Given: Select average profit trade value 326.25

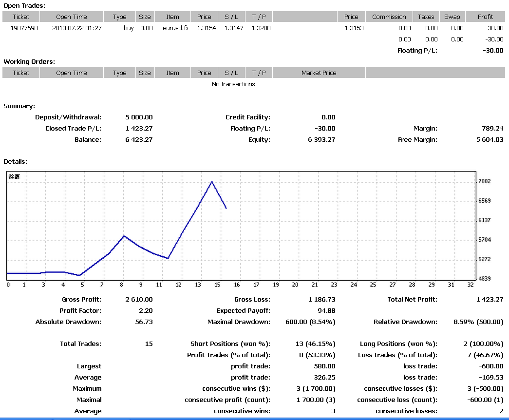Looking at the screenshot, I should click(x=324, y=378).
